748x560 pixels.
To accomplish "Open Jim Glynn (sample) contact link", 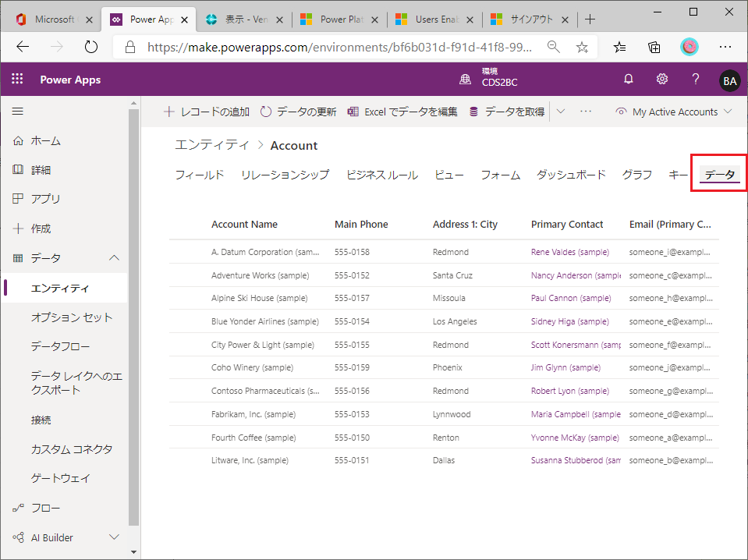I will [x=565, y=368].
